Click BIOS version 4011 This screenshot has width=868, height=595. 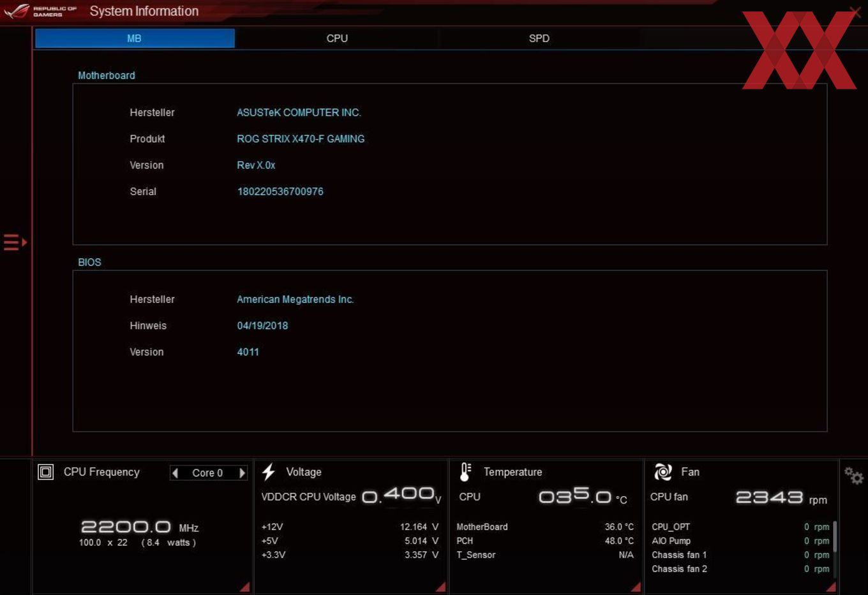click(x=248, y=352)
